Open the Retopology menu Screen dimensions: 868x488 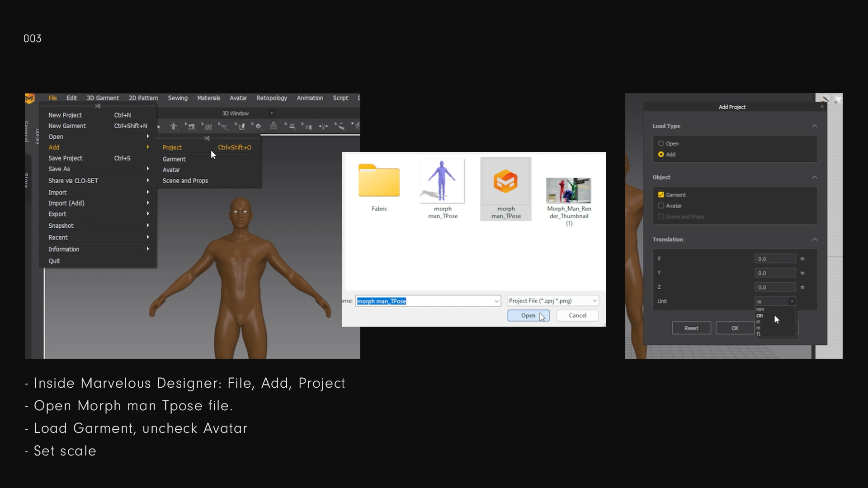point(272,98)
